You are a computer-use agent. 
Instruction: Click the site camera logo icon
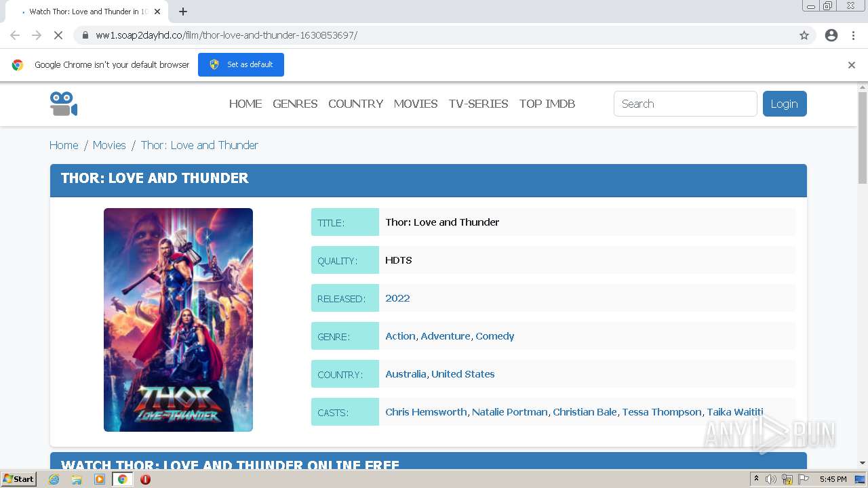(64, 104)
